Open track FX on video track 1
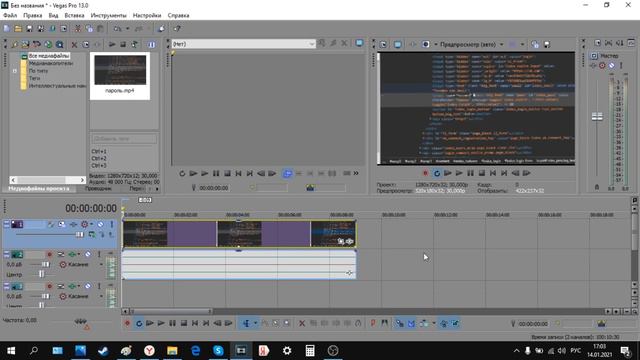Screen dimensions: 640x360 click(73, 224)
